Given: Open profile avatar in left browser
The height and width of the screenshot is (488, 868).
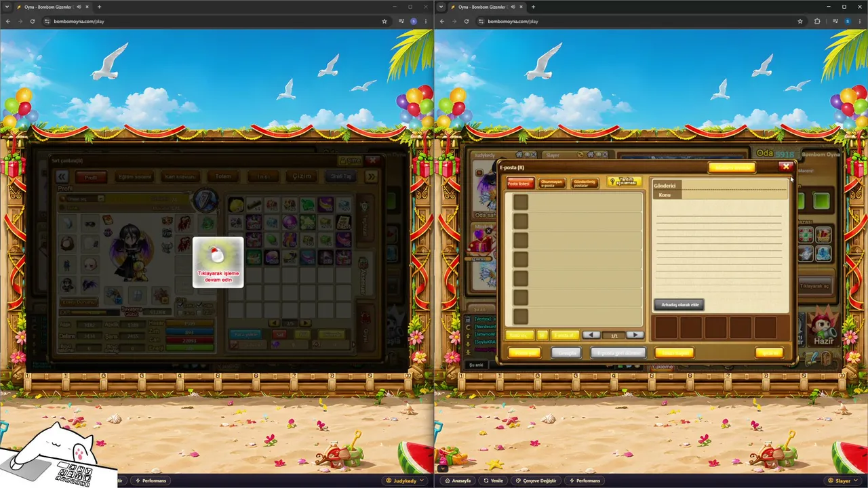Looking at the screenshot, I should point(414,21).
